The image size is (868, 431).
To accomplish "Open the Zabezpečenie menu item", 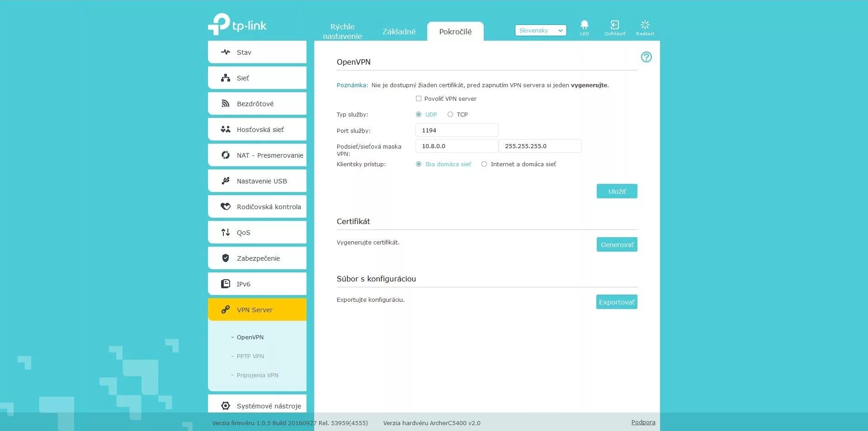I will [257, 258].
